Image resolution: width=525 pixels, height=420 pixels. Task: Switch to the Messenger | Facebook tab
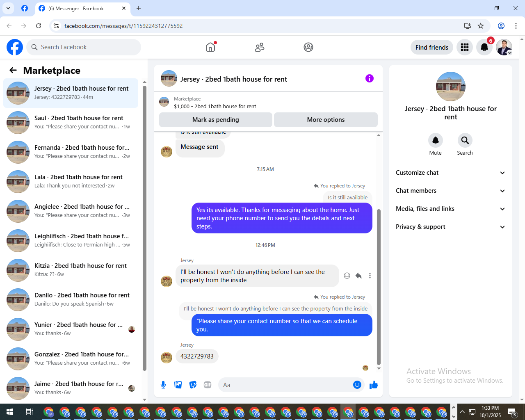[82, 8]
